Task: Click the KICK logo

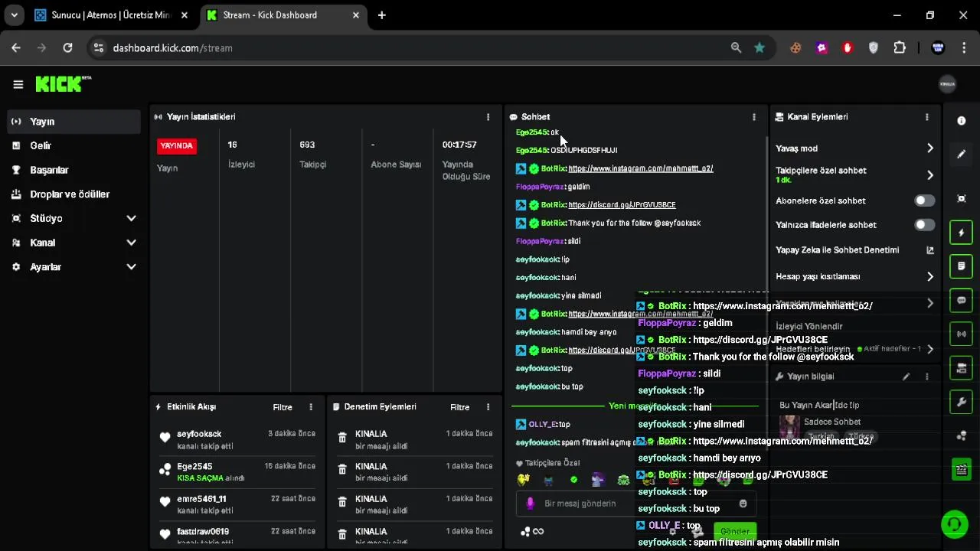Action: pos(63,84)
